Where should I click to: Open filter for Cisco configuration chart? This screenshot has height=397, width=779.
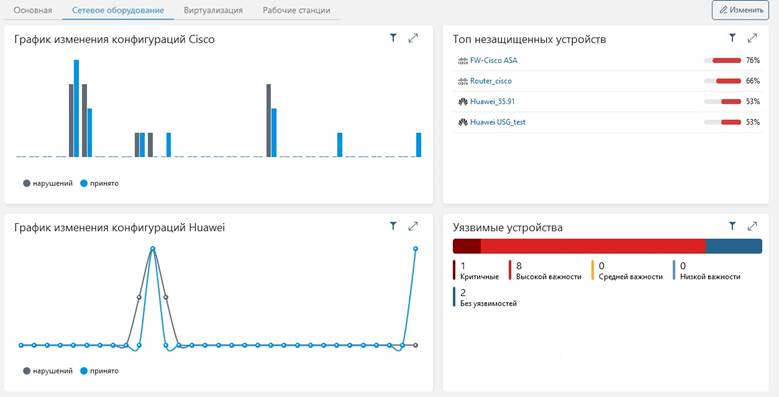click(x=393, y=38)
